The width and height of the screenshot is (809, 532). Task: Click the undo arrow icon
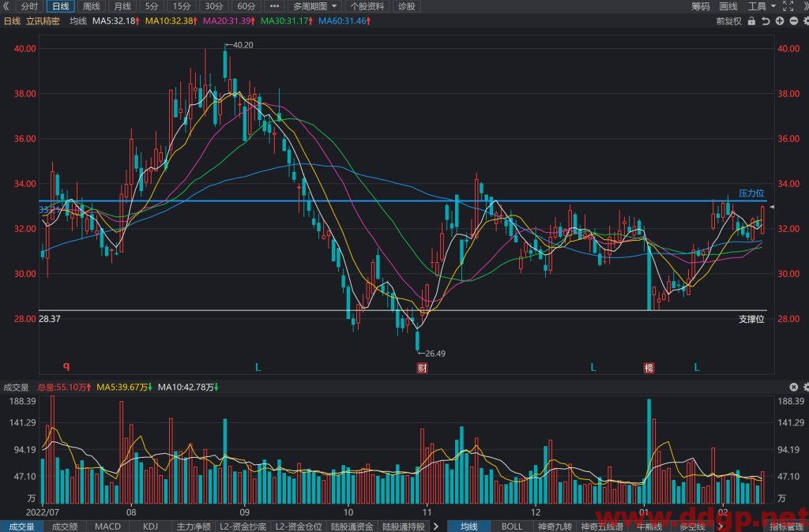[x=766, y=21]
